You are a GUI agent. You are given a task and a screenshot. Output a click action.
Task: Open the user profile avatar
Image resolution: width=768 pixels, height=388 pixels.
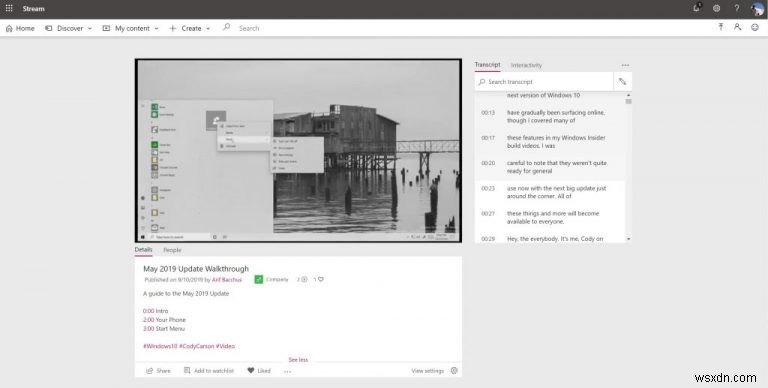point(757,8)
